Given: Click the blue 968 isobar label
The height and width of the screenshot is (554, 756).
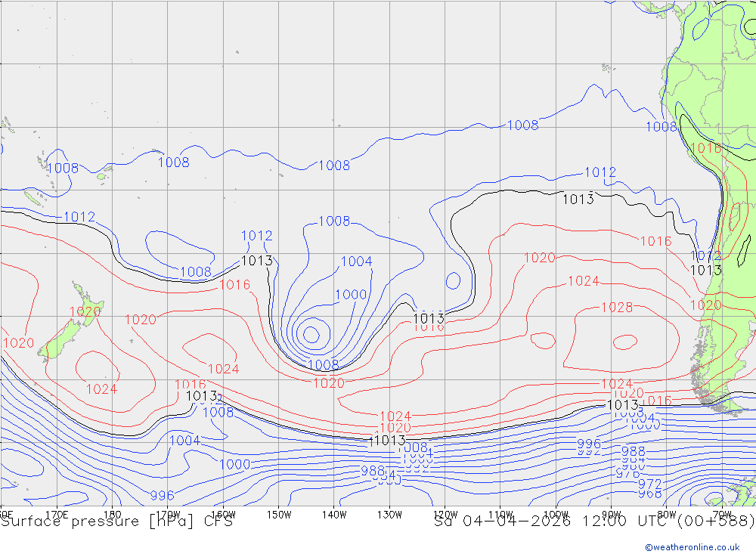Looking at the screenshot, I should coord(649,494).
